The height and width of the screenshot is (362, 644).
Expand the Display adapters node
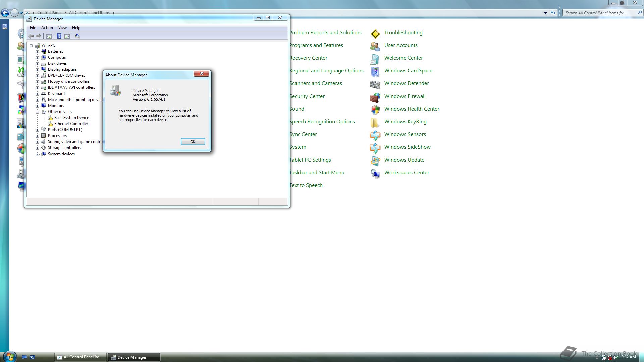[38, 70]
